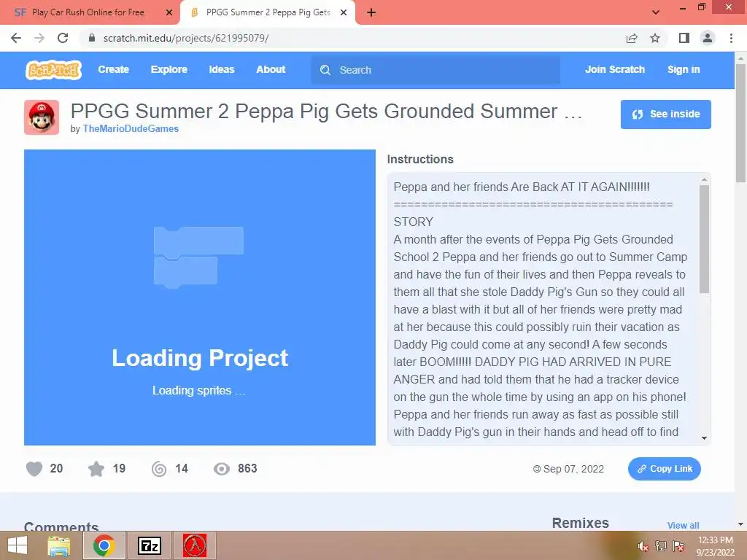This screenshot has height=560, width=747.
Task: Click the STORY line in instructions
Action: pos(414,222)
